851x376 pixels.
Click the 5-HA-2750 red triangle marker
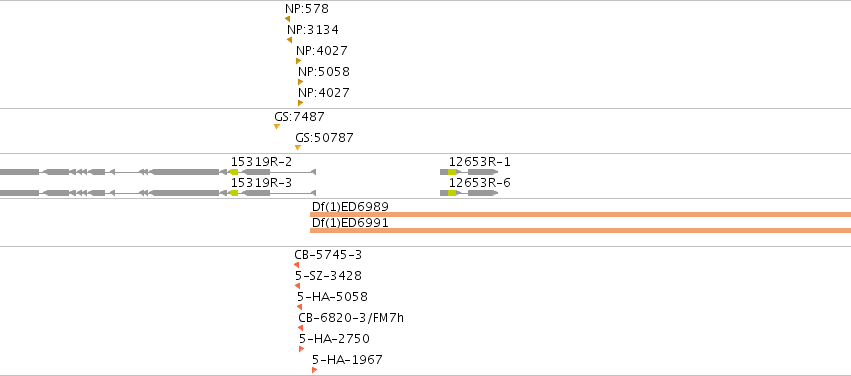[301, 349]
